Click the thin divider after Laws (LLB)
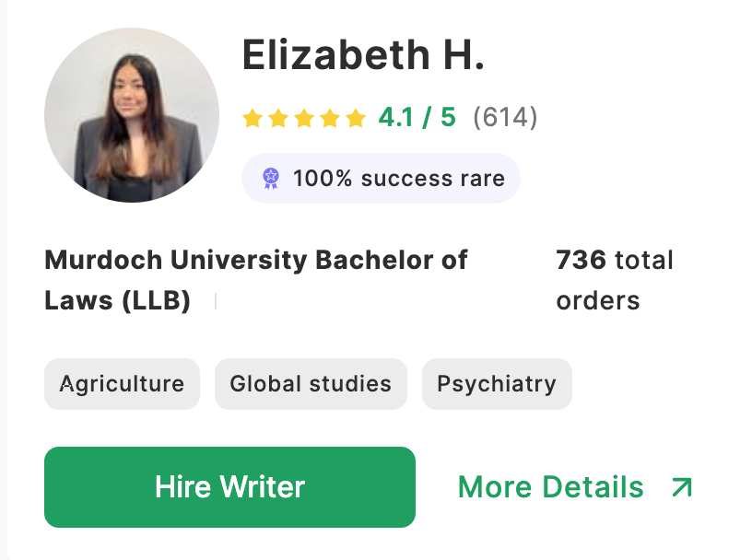This screenshot has width=752, height=560. [x=216, y=301]
